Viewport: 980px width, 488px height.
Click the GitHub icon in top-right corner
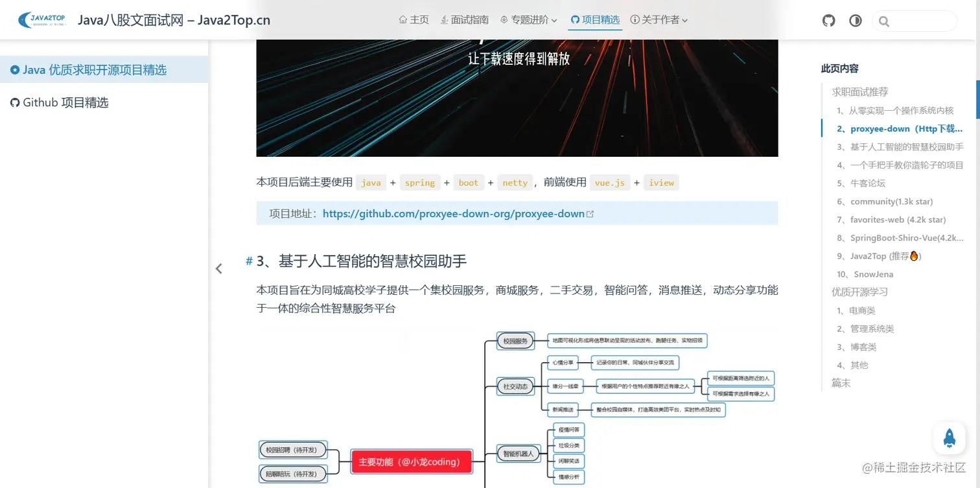(828, 20)
